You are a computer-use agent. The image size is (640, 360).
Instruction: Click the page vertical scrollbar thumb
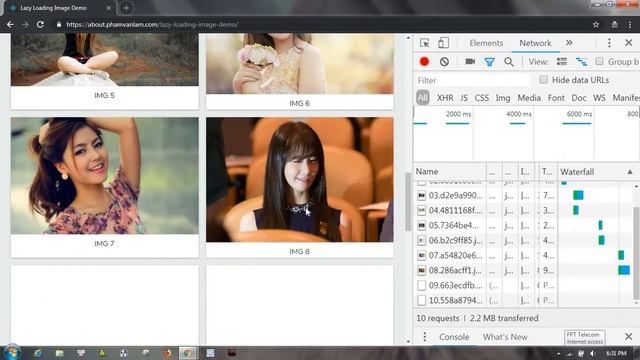(408, 202)
